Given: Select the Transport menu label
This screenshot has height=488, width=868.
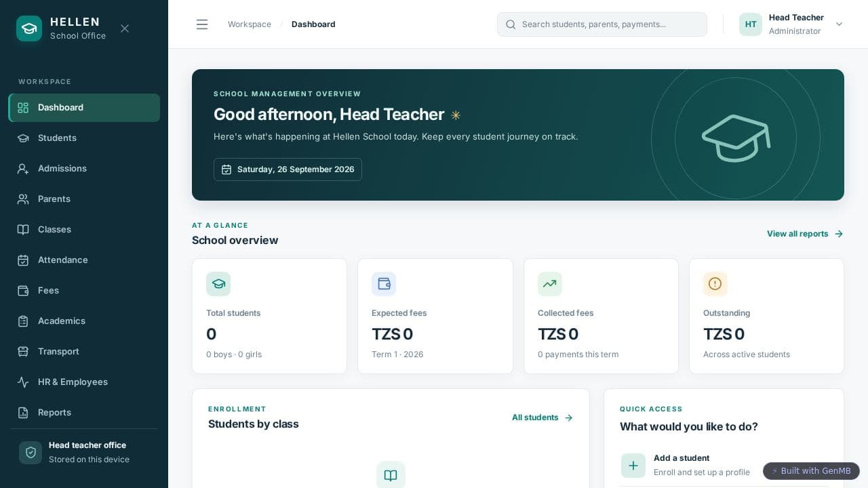Looking at the screenshot, I should click(x=58, y=352).
